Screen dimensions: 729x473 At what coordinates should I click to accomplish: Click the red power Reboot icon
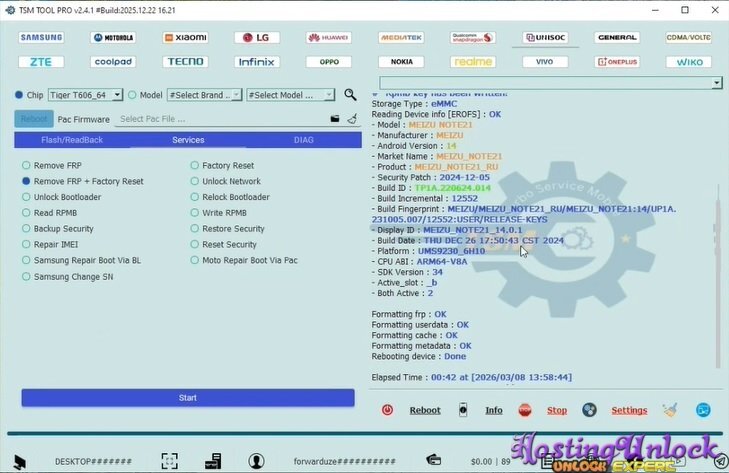tap(387, 410)
